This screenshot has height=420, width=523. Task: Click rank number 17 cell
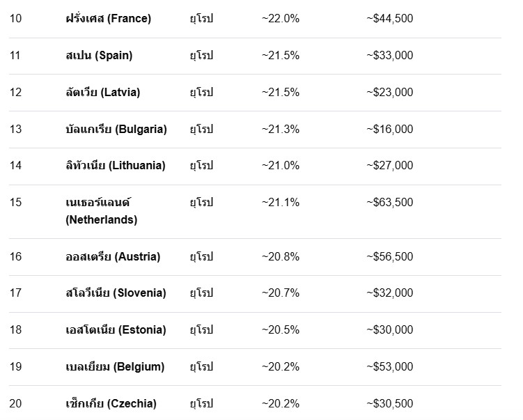(15, 293)
